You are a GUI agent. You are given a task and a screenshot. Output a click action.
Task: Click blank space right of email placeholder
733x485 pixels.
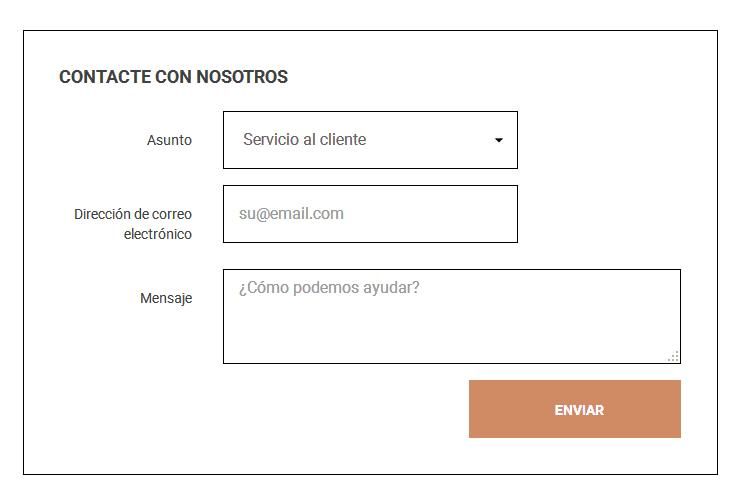click(430, 214)
